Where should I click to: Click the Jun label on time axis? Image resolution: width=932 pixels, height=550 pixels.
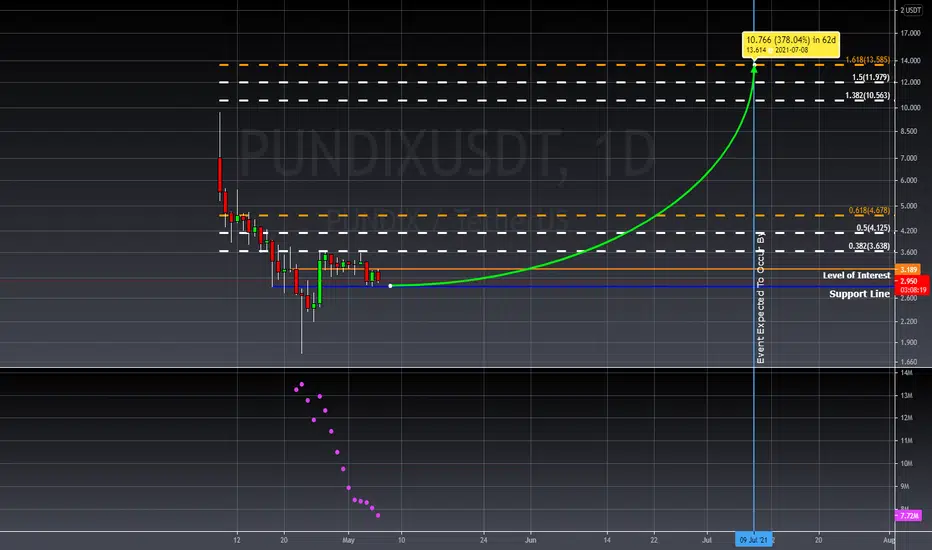coord(530,540)
